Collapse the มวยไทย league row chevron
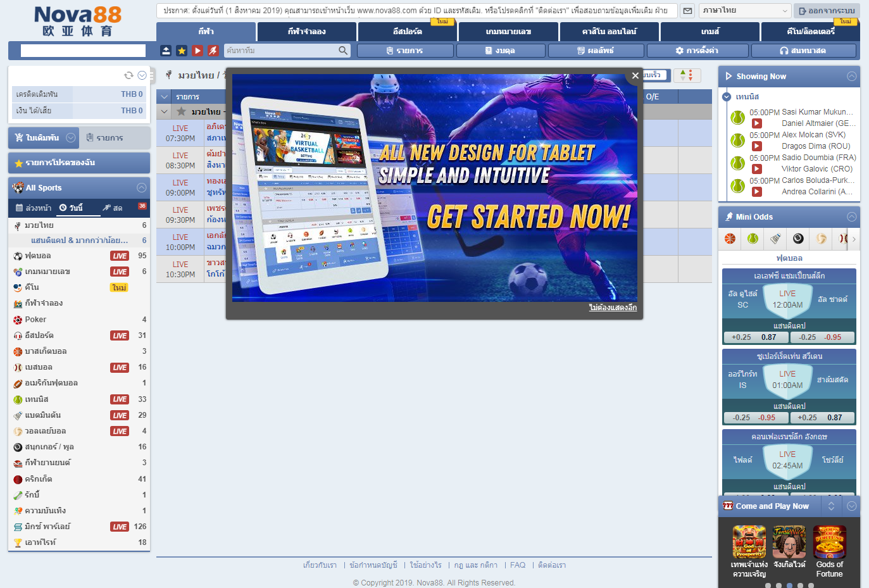This screenshot has height=588, width=869. (x=165, y=112)
